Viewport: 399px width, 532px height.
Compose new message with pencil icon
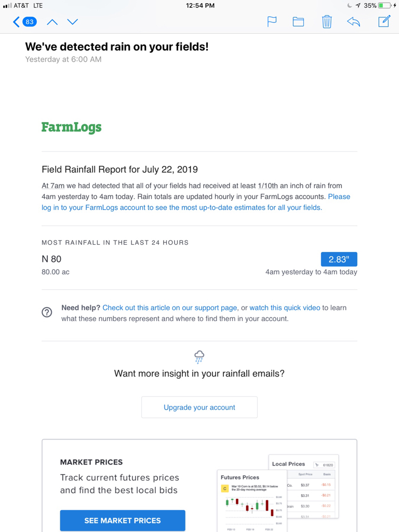[384, 21]
